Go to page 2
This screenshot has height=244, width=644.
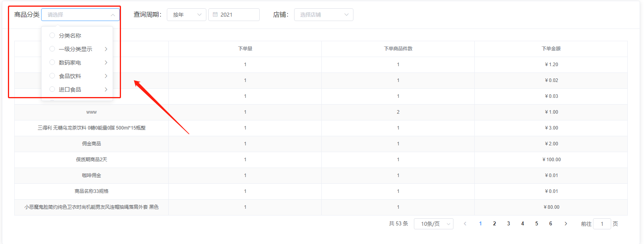(x=495, y=224)
